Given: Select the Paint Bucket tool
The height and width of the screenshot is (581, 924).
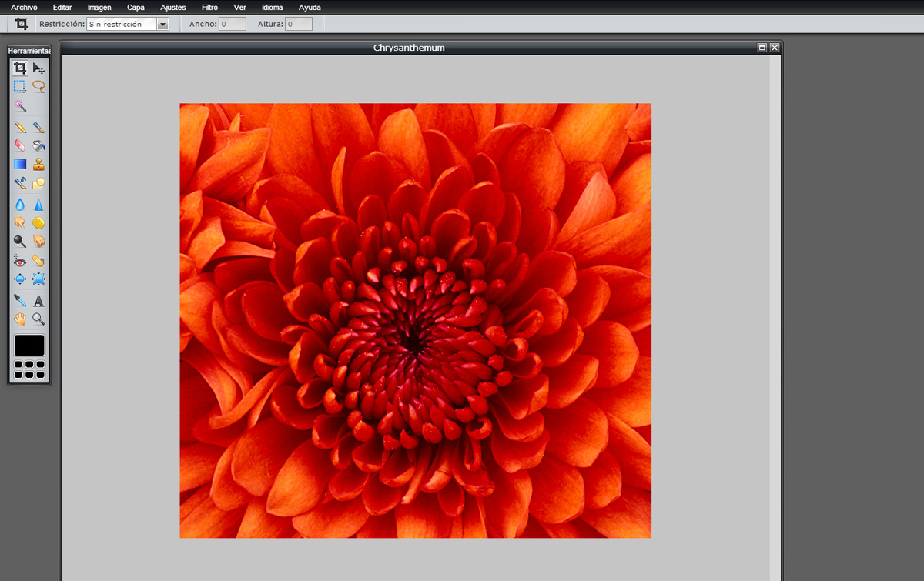Looking at the screenshot, I should (x=38, y=145).
